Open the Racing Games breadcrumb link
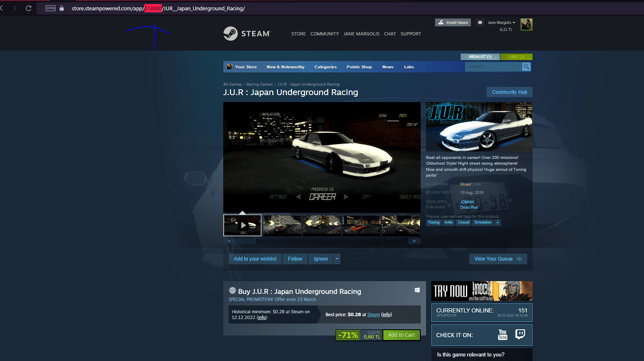The height and width of the screenshot is (361, 644). (259, 84)
